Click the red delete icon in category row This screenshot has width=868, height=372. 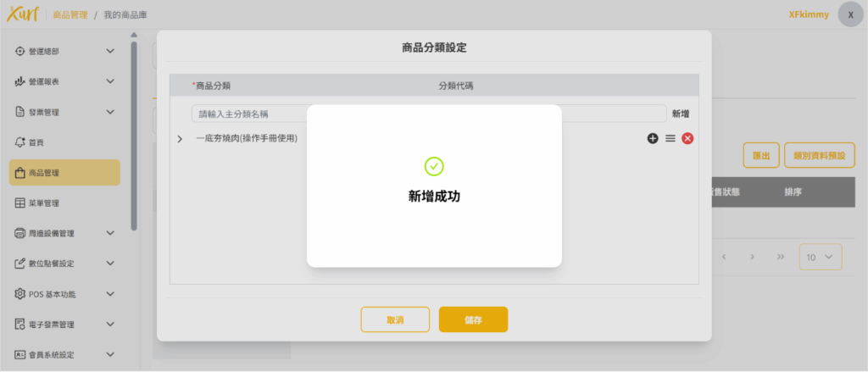click(687, 138)
